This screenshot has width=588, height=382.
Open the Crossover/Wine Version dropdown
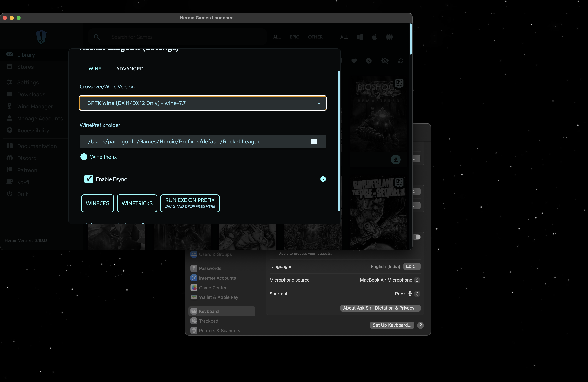click(x=319, y=103)
